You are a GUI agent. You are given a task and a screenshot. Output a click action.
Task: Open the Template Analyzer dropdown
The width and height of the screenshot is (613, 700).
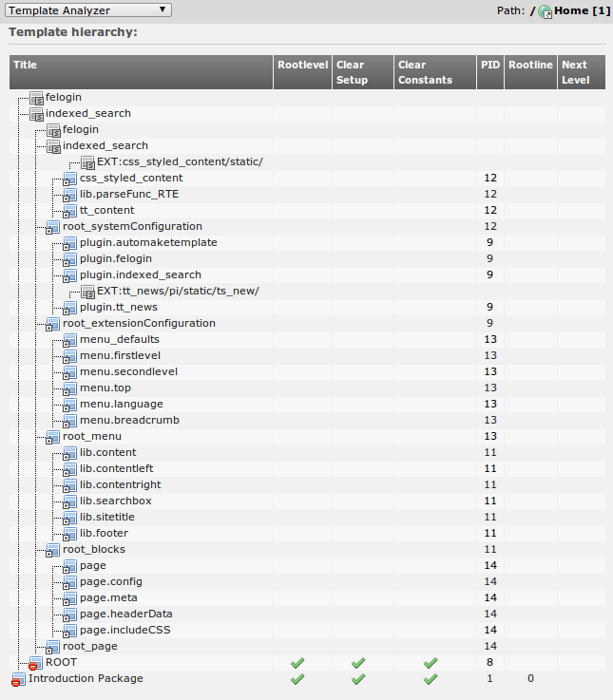pyautogui.click(x=88, y=10)
